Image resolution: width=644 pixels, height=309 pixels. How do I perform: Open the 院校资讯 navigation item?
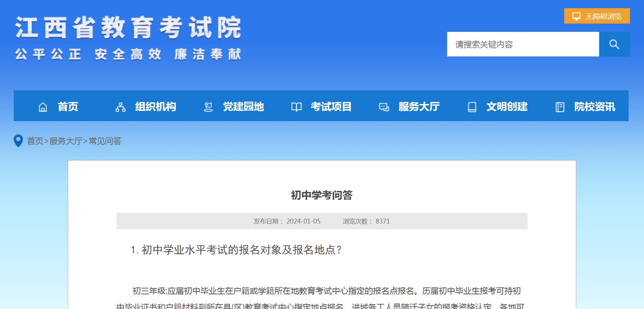(595, 106)
